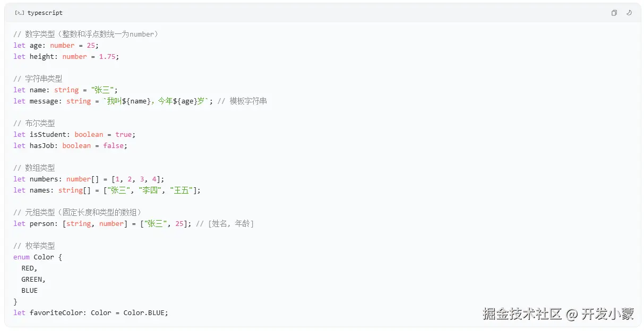Click the [姓名, 年龄] comment
The image size is (644, 331).
click(225, 224)
